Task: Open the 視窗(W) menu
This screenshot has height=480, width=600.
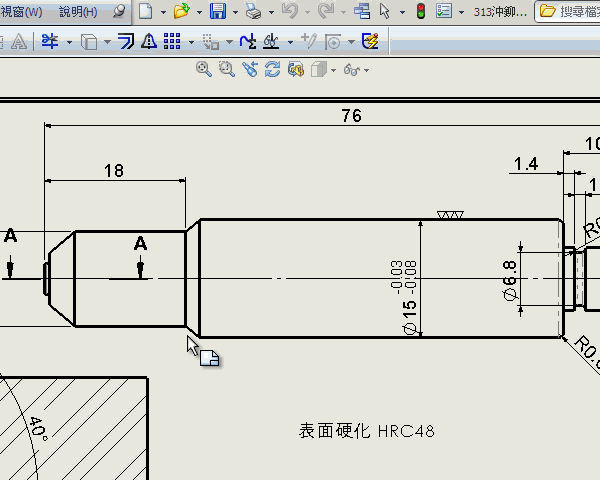Action: [21, 12]
